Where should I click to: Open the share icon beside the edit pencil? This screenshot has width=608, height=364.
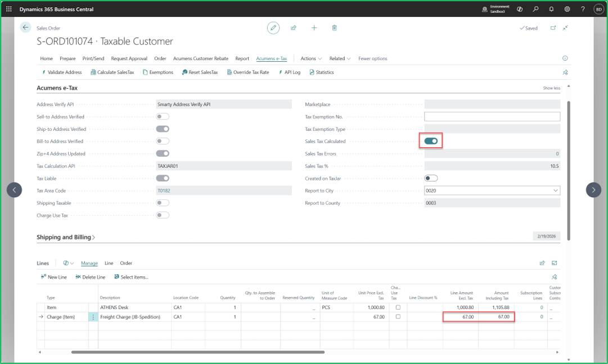(294, 28)
